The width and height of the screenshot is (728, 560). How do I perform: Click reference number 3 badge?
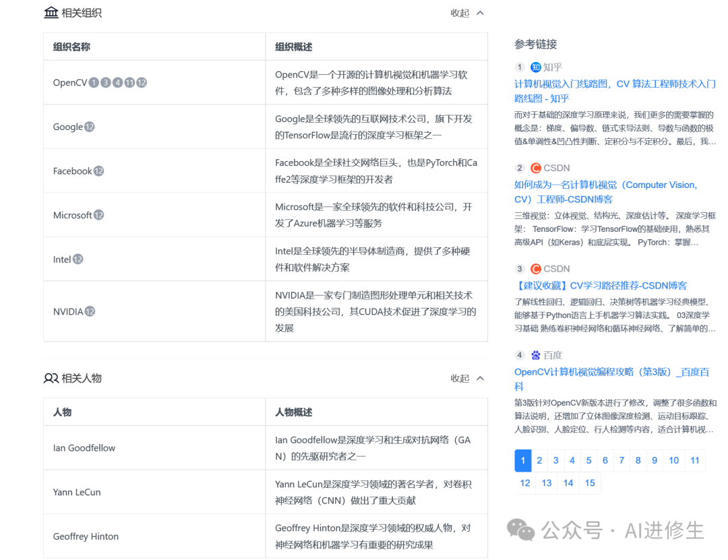520,269
